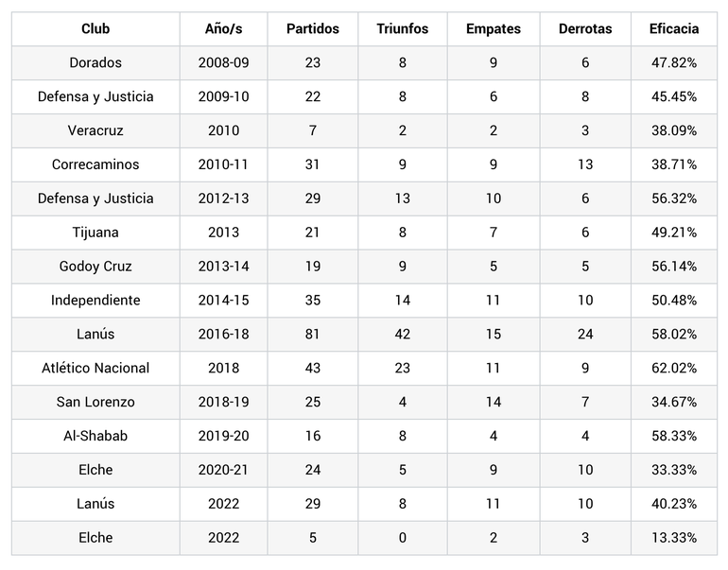Click the 62.02% efficacy cell
Screen dimensions: 728x570
[x=673, y=368]
